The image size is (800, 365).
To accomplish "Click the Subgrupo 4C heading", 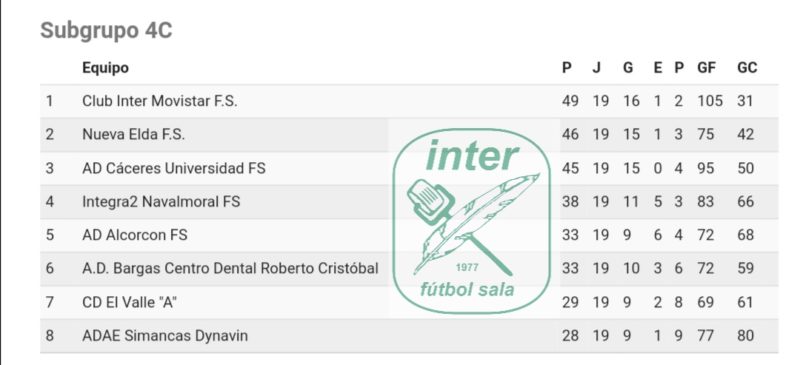I will click(x=106, y=30).
